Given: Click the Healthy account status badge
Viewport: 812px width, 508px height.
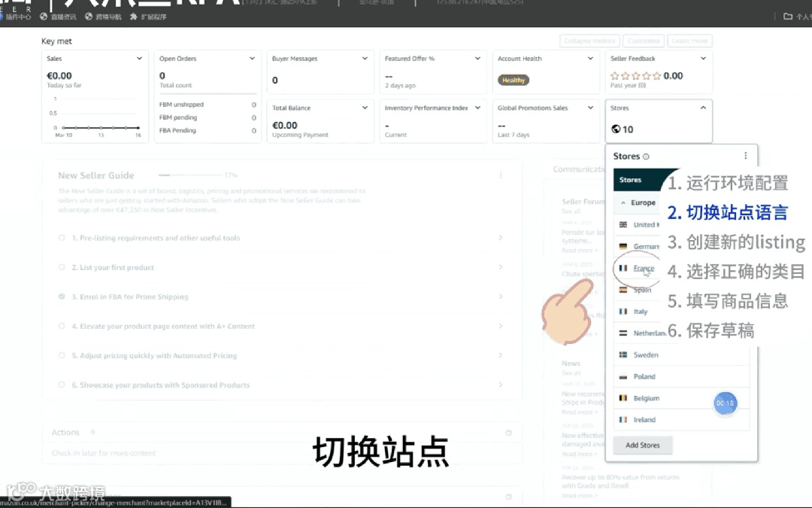Looking at the screenshot, I should (x=514, y=81).
